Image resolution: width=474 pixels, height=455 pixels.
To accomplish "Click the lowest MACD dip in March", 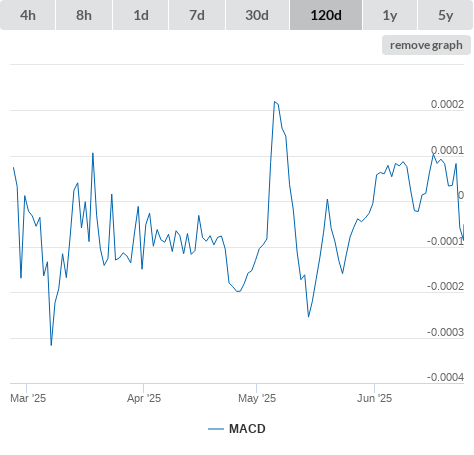I will [51, 345].
